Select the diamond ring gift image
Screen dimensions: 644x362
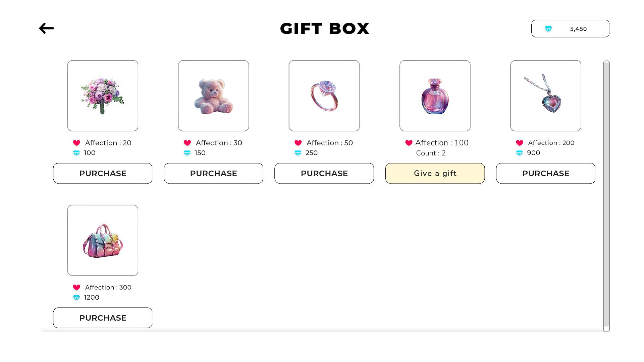324,96
